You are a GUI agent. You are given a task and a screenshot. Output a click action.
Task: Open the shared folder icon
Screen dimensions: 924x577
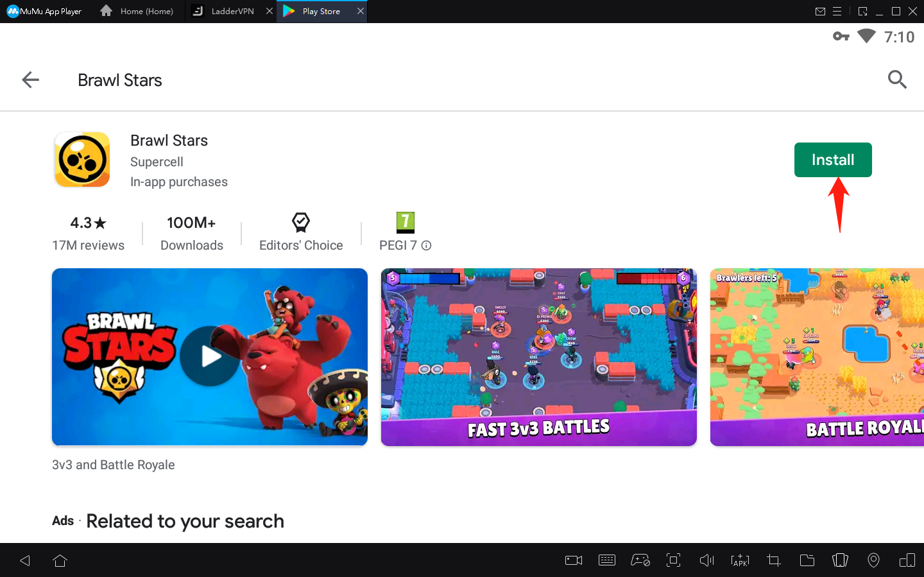[x=807, y=560]
